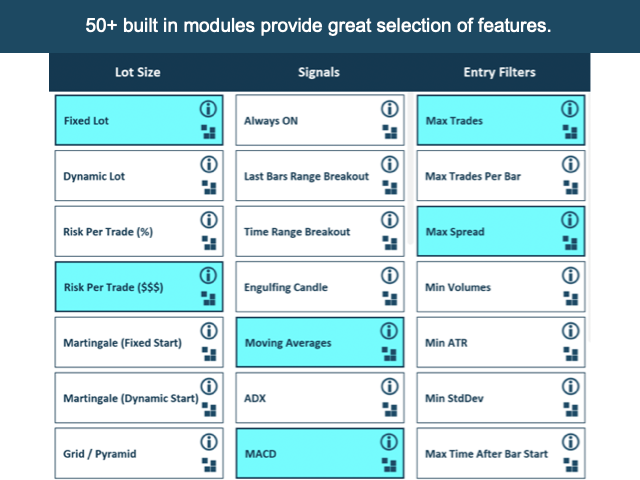Click blocks icon on Moving Averages card

[x=389, y=354]
